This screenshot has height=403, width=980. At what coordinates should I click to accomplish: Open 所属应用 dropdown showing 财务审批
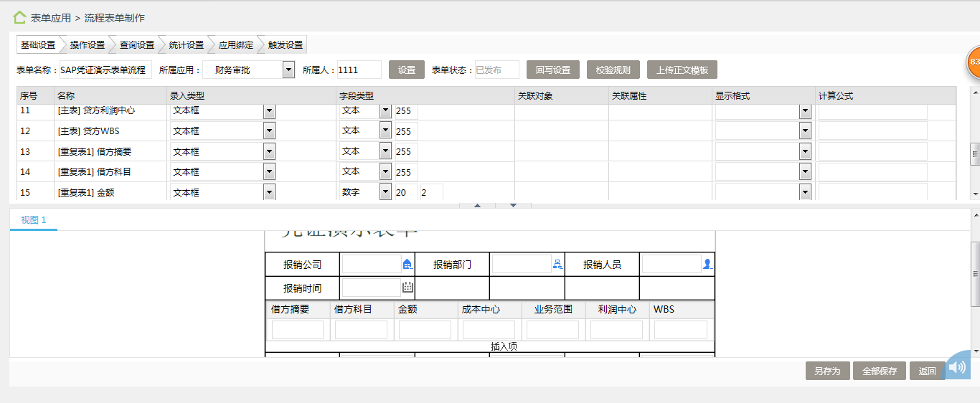pos(288,70)
